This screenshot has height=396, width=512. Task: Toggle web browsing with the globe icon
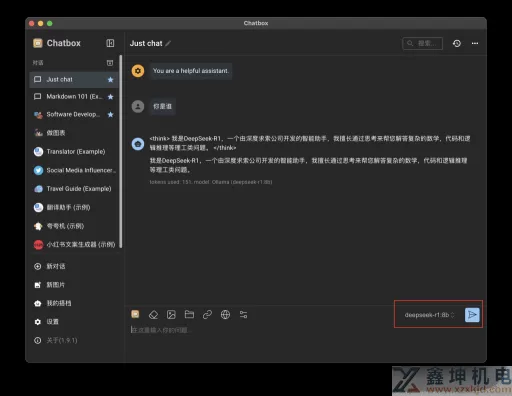pos(225,314)
